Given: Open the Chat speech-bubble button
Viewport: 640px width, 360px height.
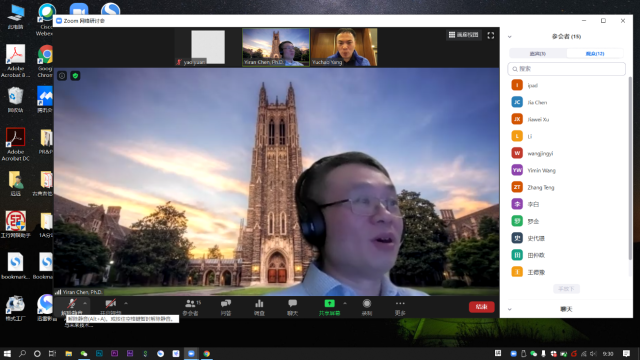Looking at the screenshot, I should pos(292,307).
